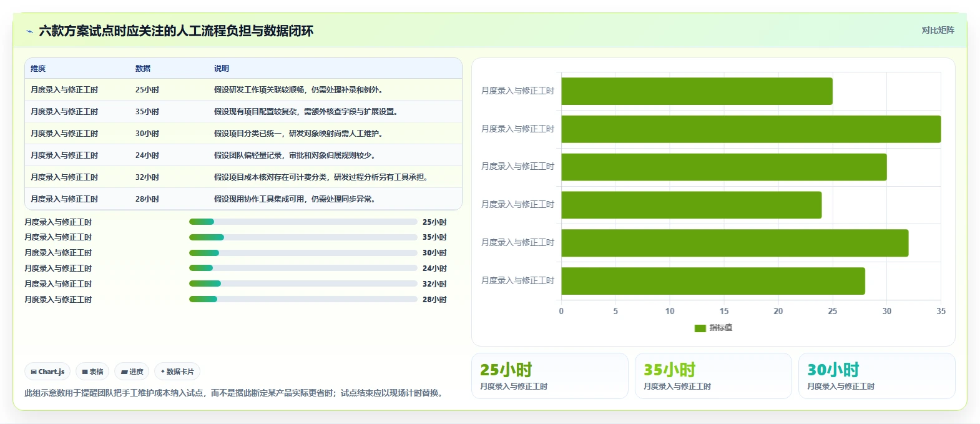The height and width of the screenshot is (424, 980).
Task: Click the progress bar labeled 24小时
Action: [x=303, y=268]
